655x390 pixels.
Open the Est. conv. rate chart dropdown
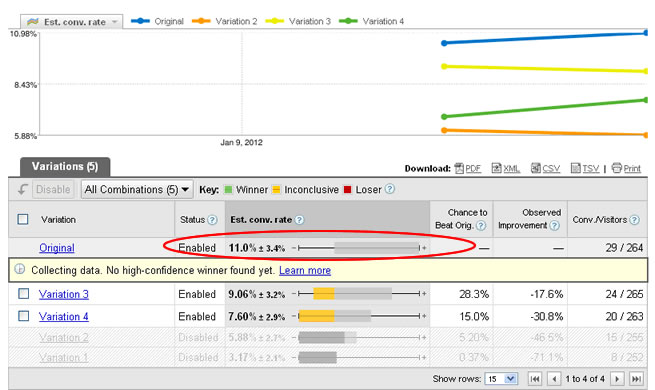(72, 22)
